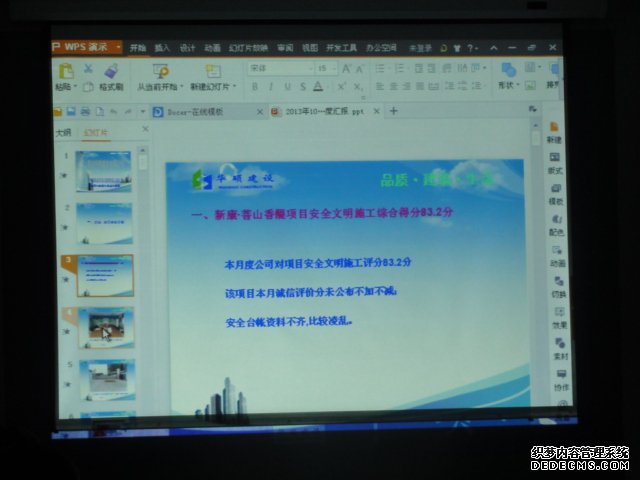Click the plus button to add new document tab
Screen dimensions: 640x480
click(393, 111)
